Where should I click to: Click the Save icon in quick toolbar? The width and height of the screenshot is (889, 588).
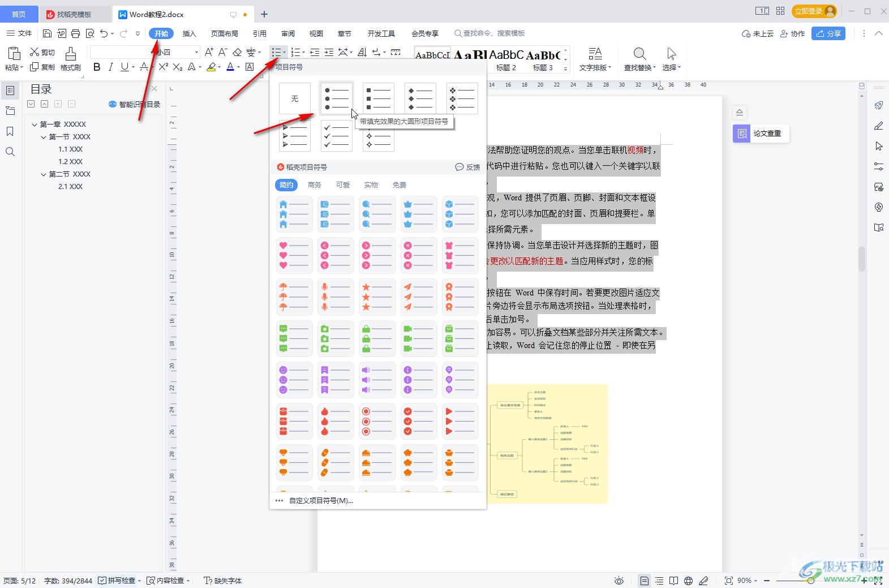pyautogui.click(x=48, y=33)
